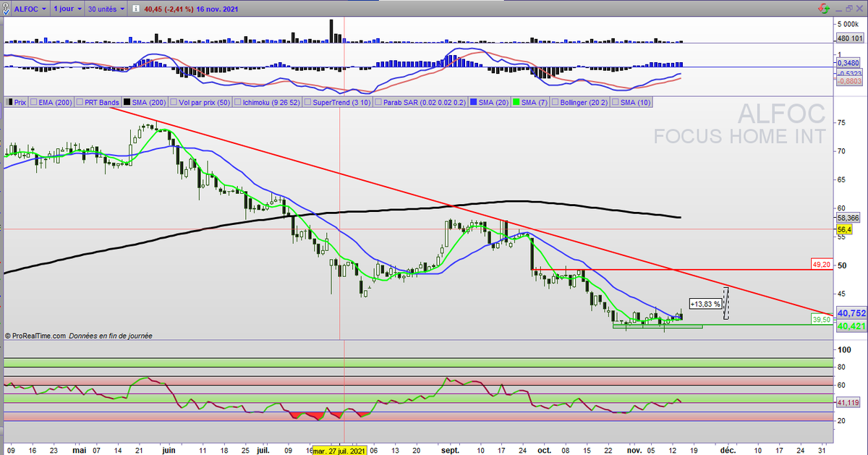Close the ALFOC chart window

click(x=858, y=9)
